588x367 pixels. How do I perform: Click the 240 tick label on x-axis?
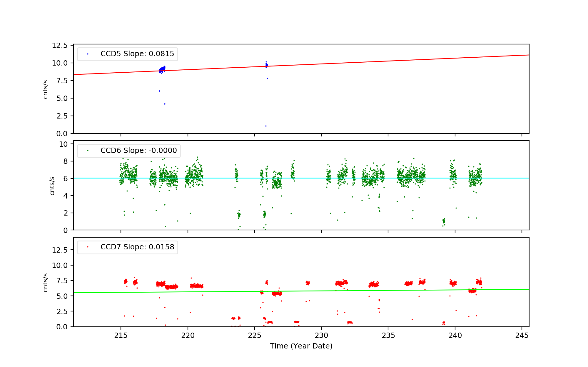[x=455, y=335]
